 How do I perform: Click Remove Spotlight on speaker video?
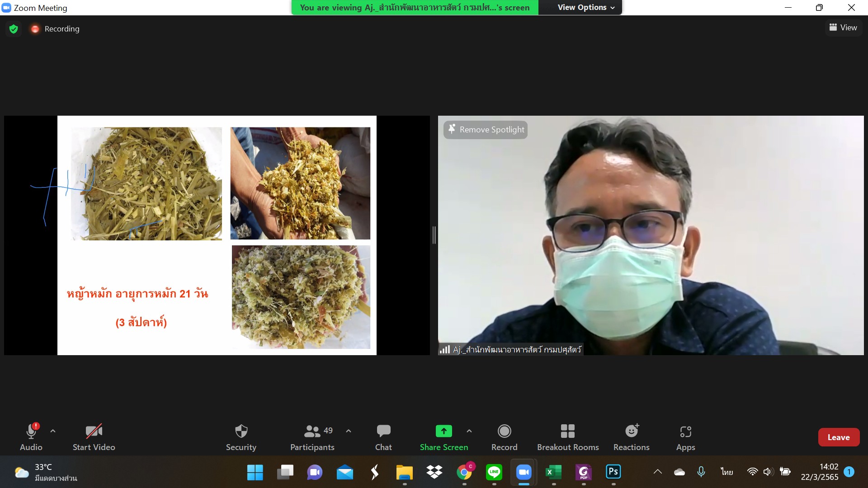click(x=486, y=130)
